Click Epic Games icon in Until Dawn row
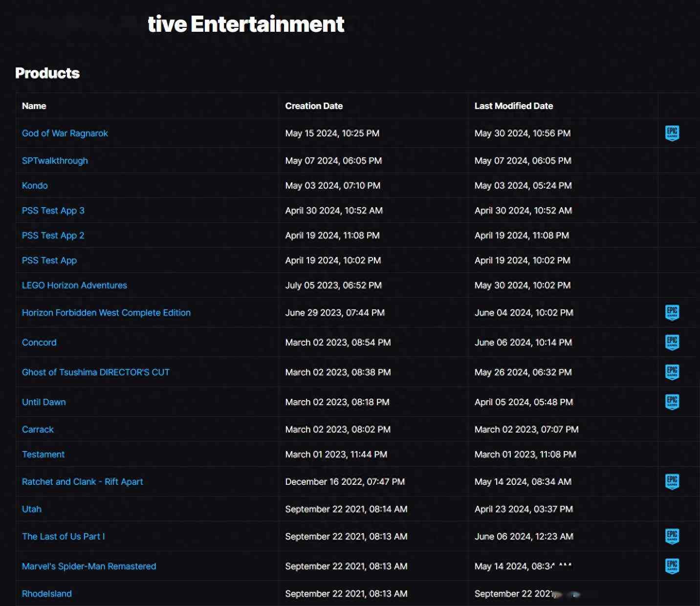Viewport: 700px width, 606px height. coord(672,402)
